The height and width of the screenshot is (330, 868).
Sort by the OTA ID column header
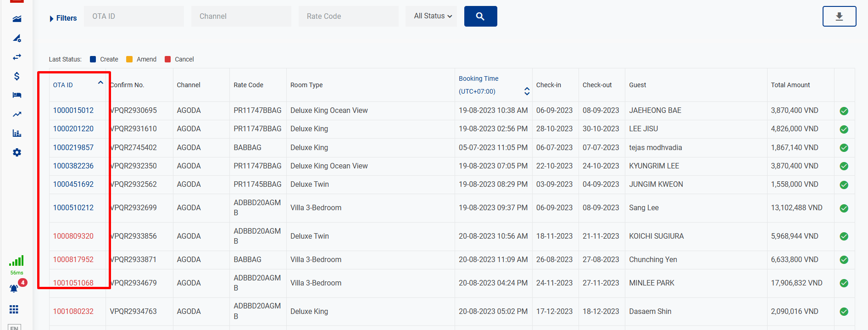coord(63,85)
